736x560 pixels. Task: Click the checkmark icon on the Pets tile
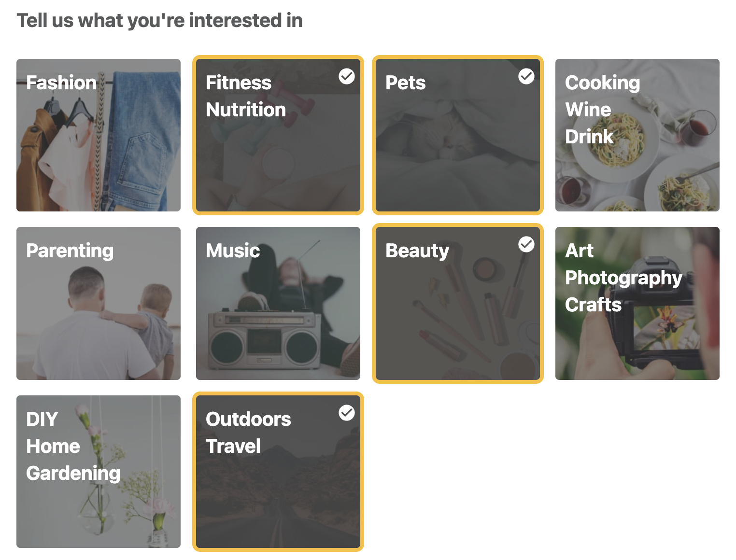526,76
